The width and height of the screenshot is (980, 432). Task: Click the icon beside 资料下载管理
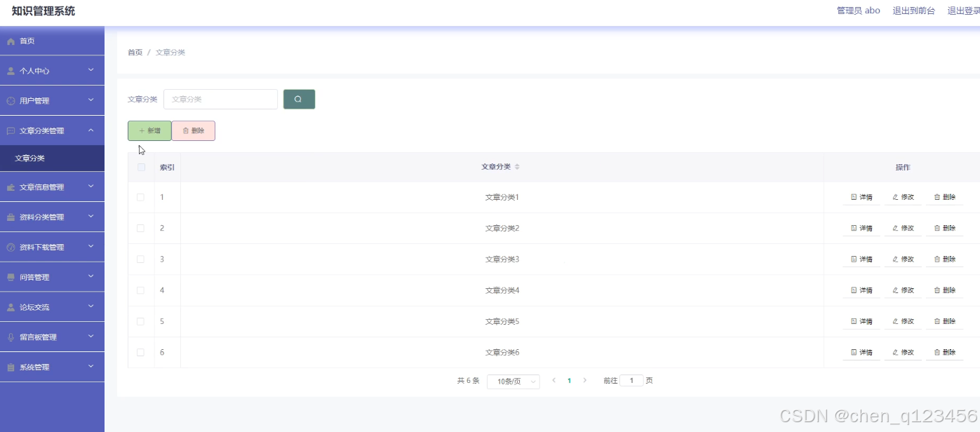tap(11, 248)
